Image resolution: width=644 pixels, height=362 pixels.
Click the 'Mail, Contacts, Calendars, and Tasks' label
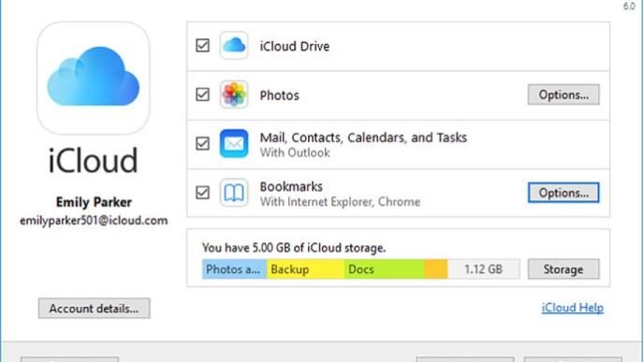pos(363,138)
